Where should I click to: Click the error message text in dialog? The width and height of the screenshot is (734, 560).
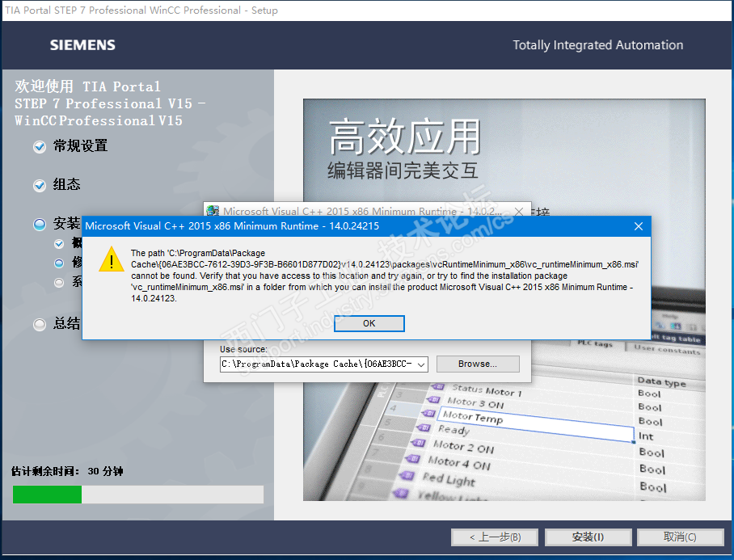(x=384, y=276)
